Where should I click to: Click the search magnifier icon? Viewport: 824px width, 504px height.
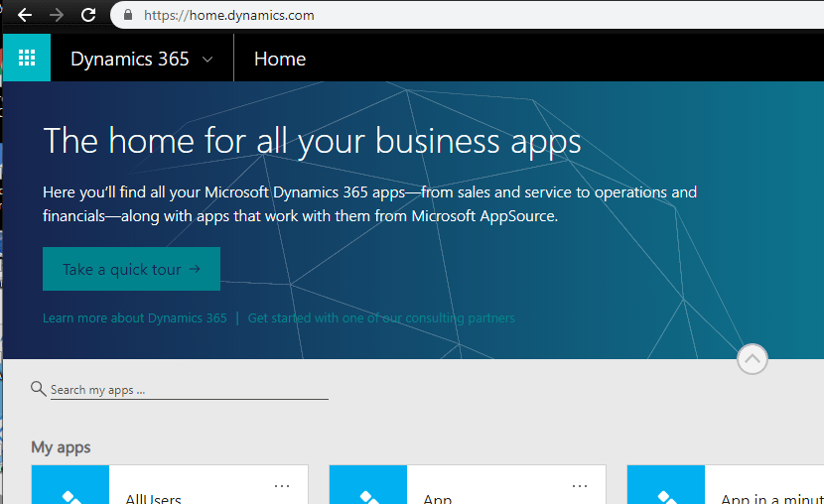coord(38,389)
